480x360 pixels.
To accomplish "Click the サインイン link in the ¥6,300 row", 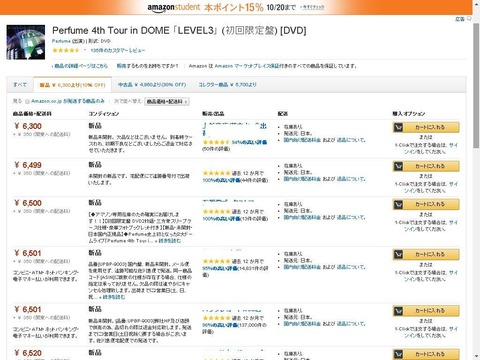I will pos(431,148).
